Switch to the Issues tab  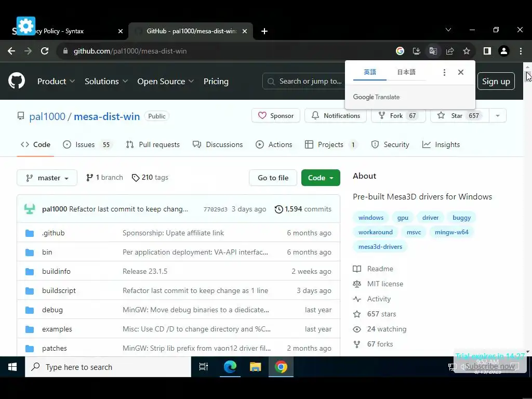(87, 144)
